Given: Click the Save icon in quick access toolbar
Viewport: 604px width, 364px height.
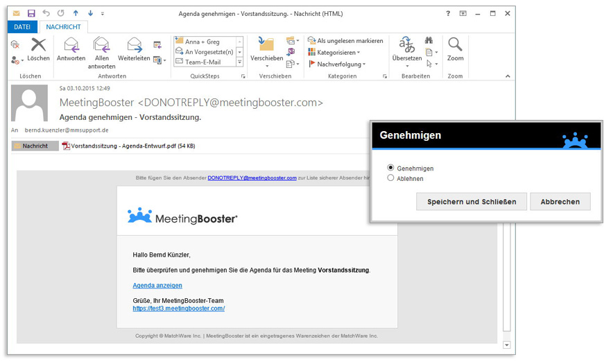Looking at the screenshot, I should [x=31, y=13].
